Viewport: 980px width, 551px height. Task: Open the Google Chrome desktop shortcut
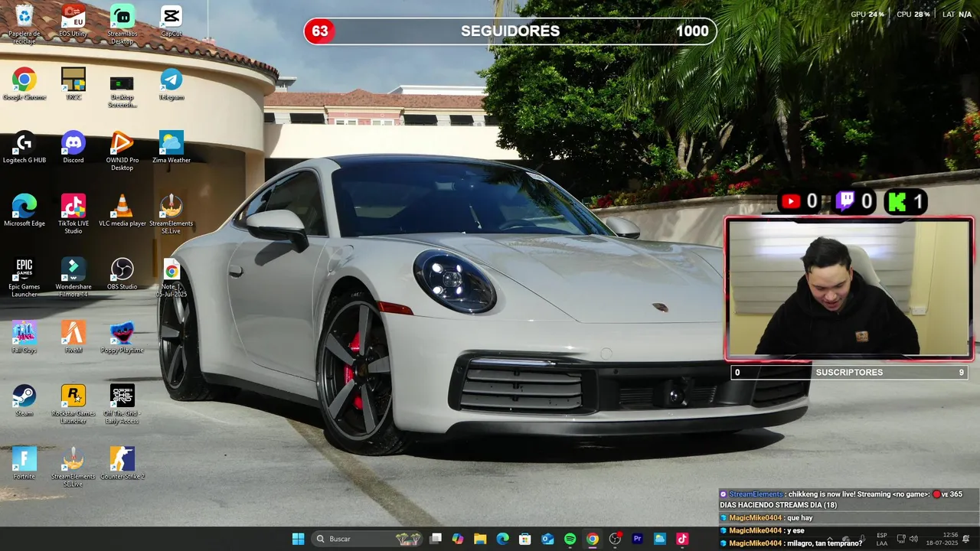pyautogui.click(x=24, y=84)
